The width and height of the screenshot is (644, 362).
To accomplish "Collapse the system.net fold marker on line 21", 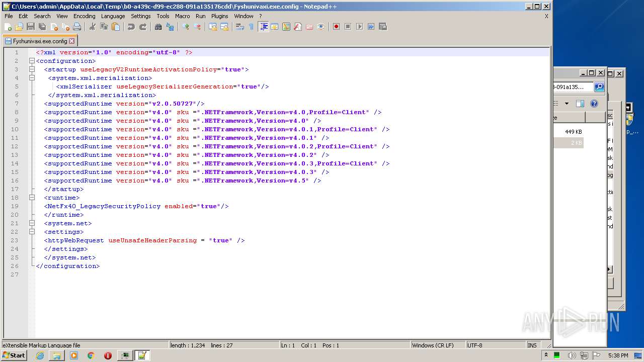I will (32, 223).
